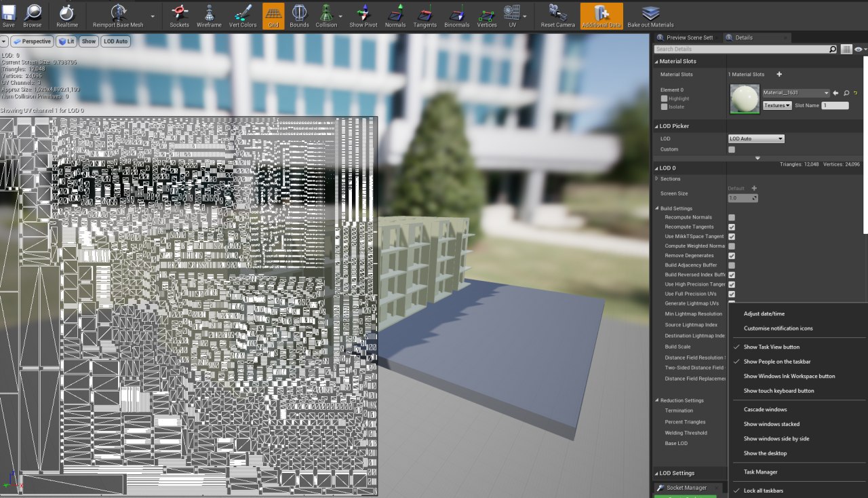868x498 pixels.
Task: Uncheck Use MikkTSpace Tangent
Action: pyautogui.click(x=732, y=236)
